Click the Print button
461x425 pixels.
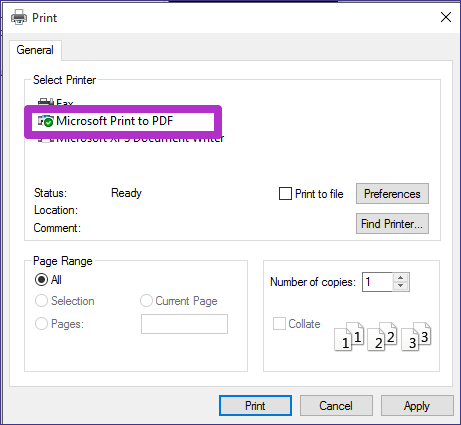pos(255,406)
